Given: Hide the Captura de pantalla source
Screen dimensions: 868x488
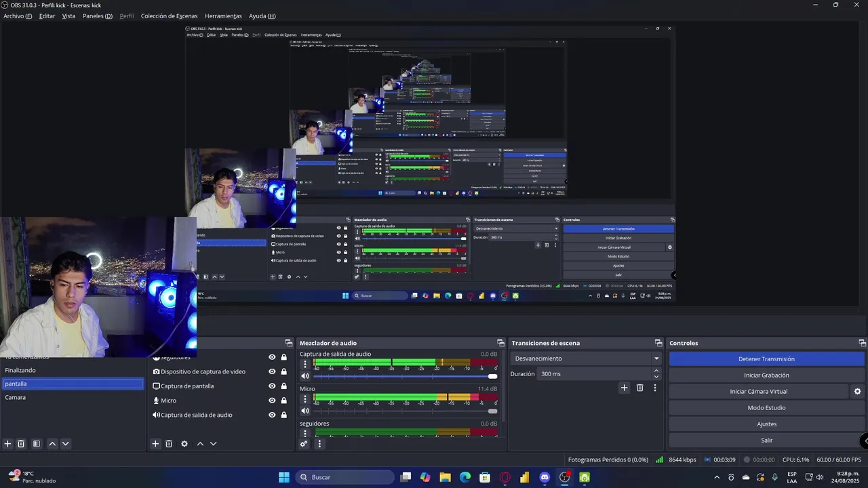Looking at the screenshot, I should 272,386.
